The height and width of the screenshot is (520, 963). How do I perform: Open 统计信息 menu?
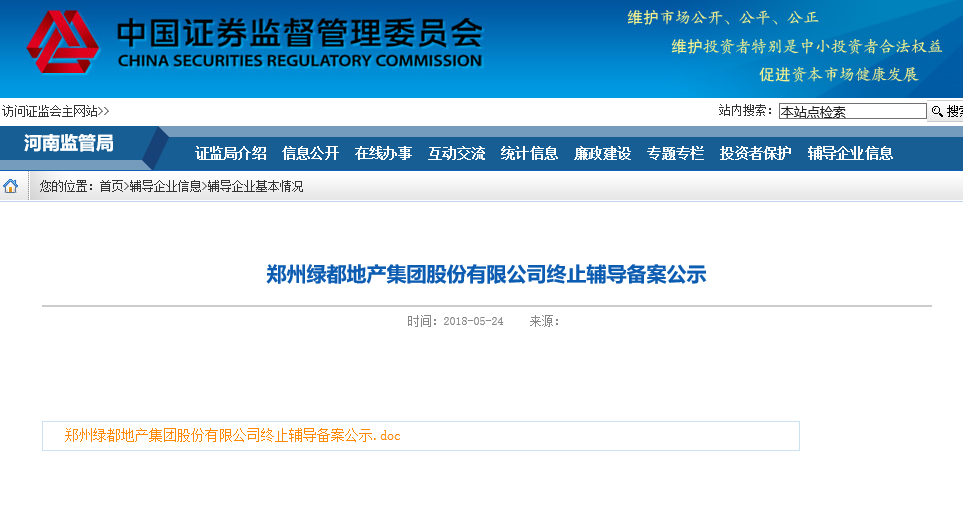[x=529, y=153]
